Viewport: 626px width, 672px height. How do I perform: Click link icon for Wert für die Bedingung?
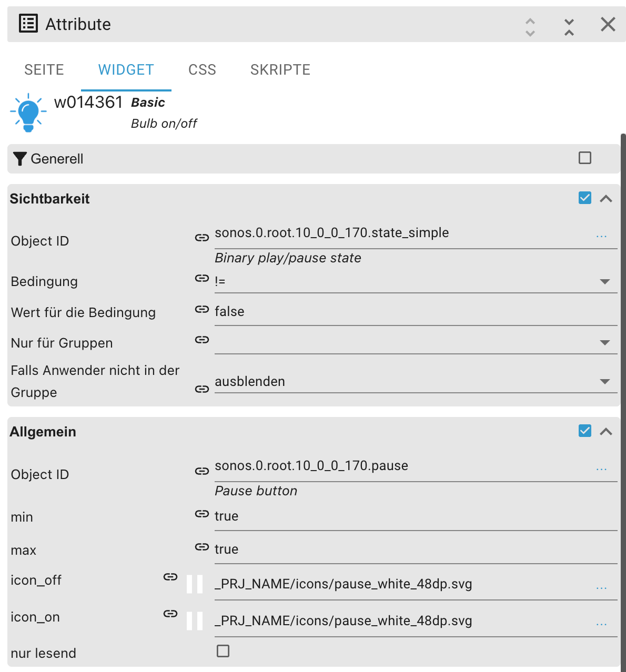[x=202, y=309]
